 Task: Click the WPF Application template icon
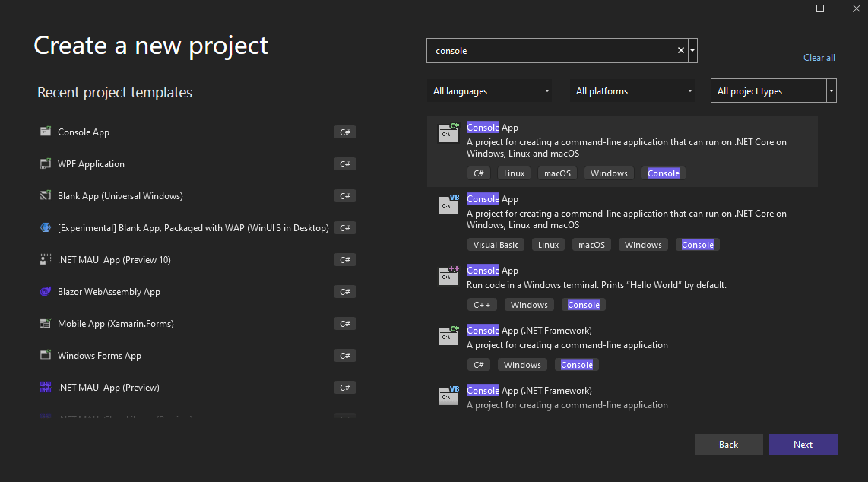click(46, 163)
